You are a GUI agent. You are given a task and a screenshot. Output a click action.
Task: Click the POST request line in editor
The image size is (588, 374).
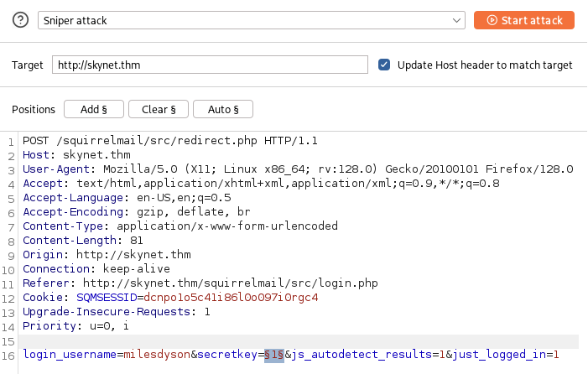(x=169, y=141)
